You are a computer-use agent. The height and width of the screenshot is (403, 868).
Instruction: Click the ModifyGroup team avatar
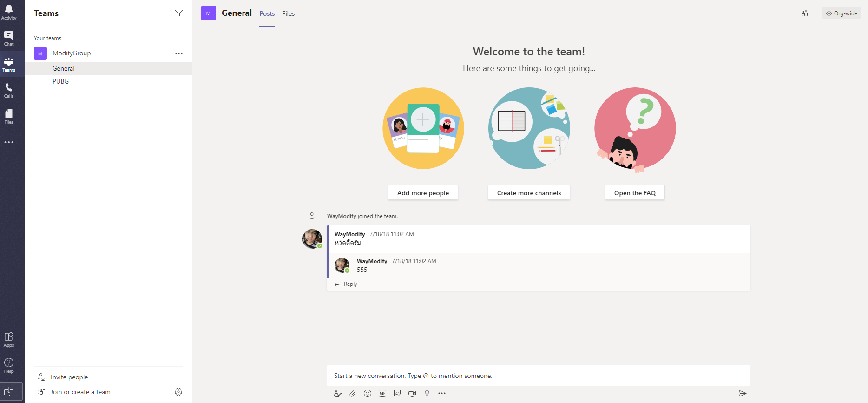(40, 53)
